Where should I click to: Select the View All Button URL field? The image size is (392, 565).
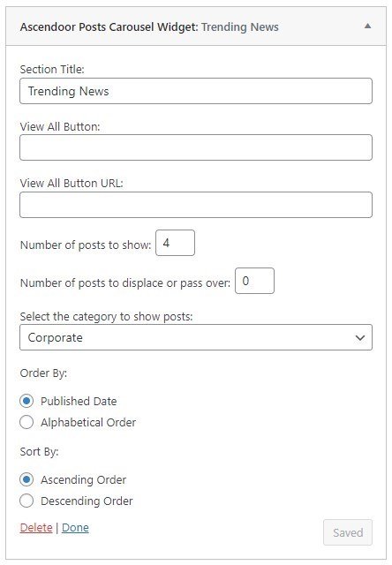tap(196, 205)
